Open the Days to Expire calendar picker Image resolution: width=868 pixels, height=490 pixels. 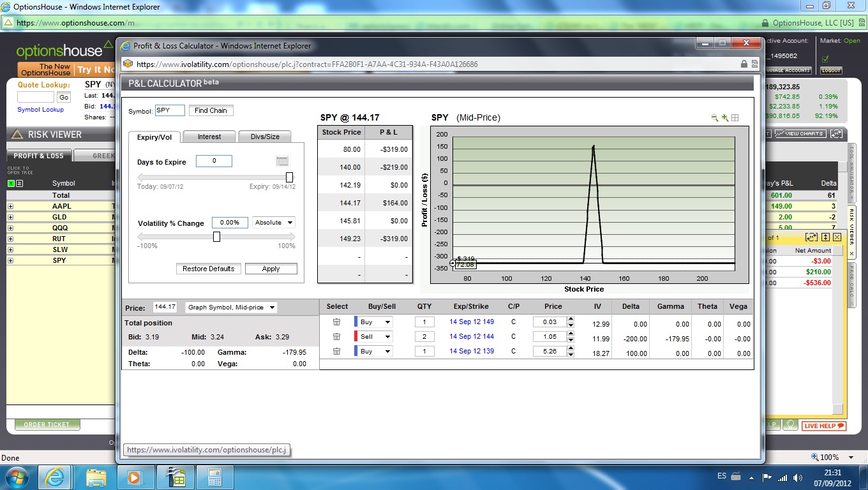coord(282,161)
